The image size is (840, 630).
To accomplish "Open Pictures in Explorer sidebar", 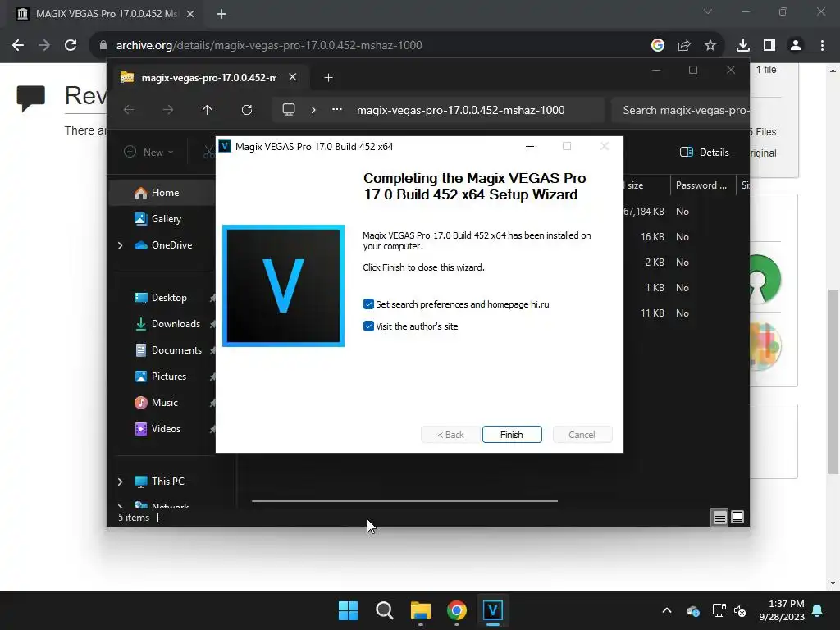I will (x=169, y=376).
